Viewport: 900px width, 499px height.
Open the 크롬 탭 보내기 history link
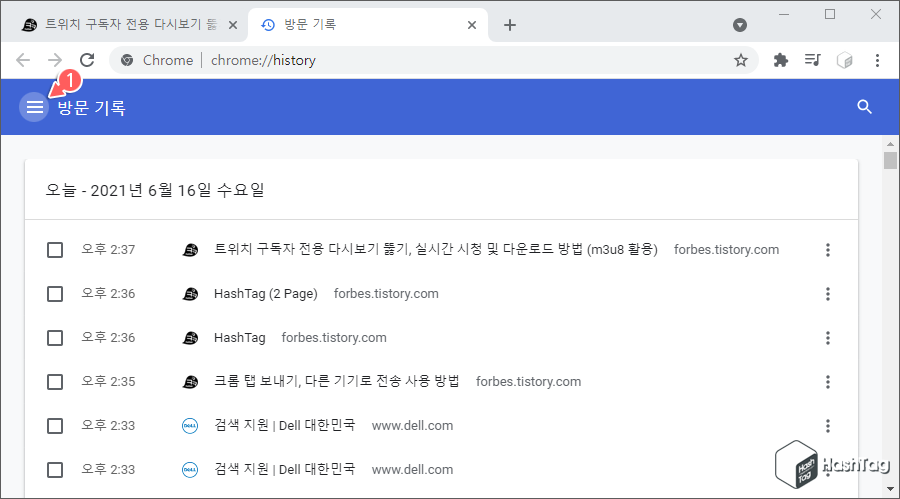tap(337, 381)
